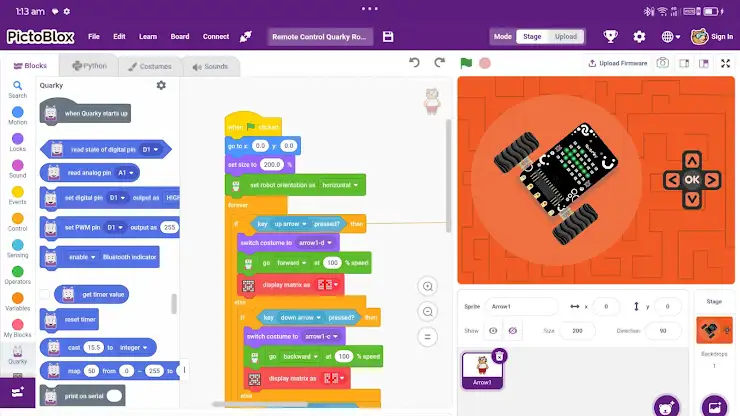Screen dimensions: 740x416
Task: Click Sign In
Action: pos(712,36)
